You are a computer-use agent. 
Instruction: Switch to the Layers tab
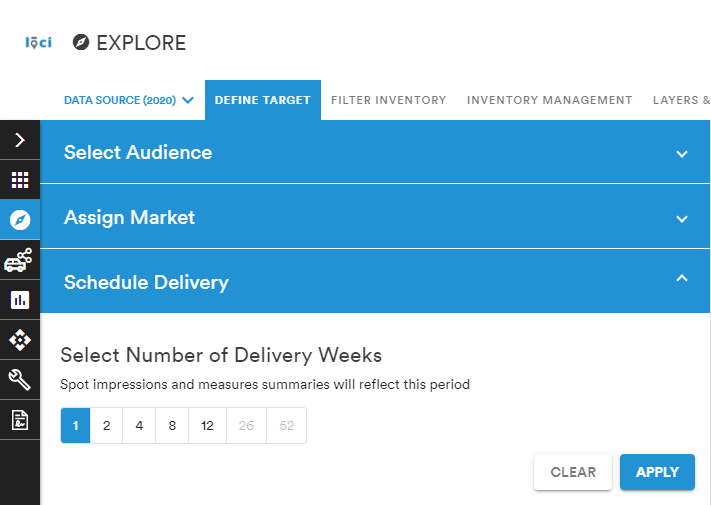[681, 100]
